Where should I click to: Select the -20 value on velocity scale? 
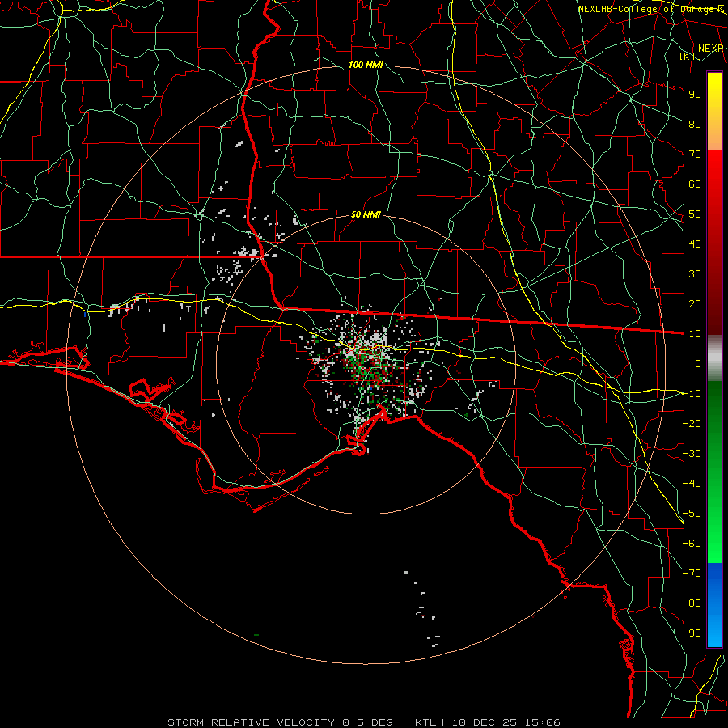pyautogui.click(x=692, y=423)
